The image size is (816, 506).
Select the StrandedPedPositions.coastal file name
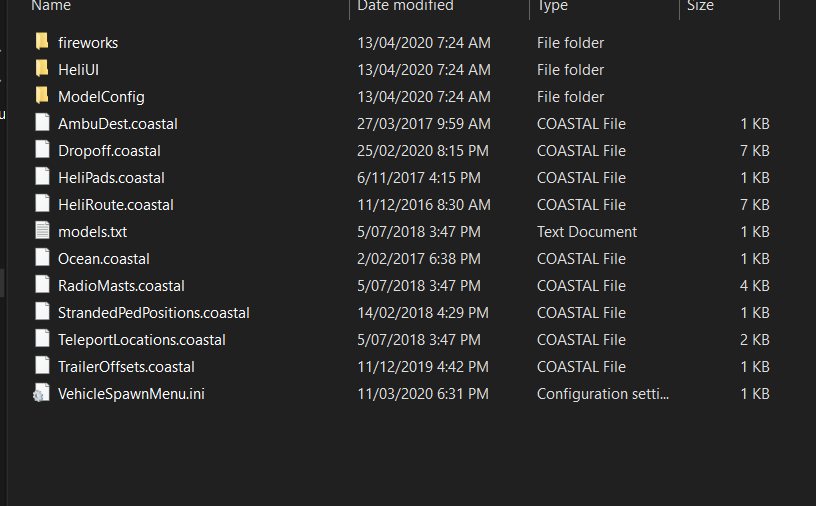[x=154, y=313]
